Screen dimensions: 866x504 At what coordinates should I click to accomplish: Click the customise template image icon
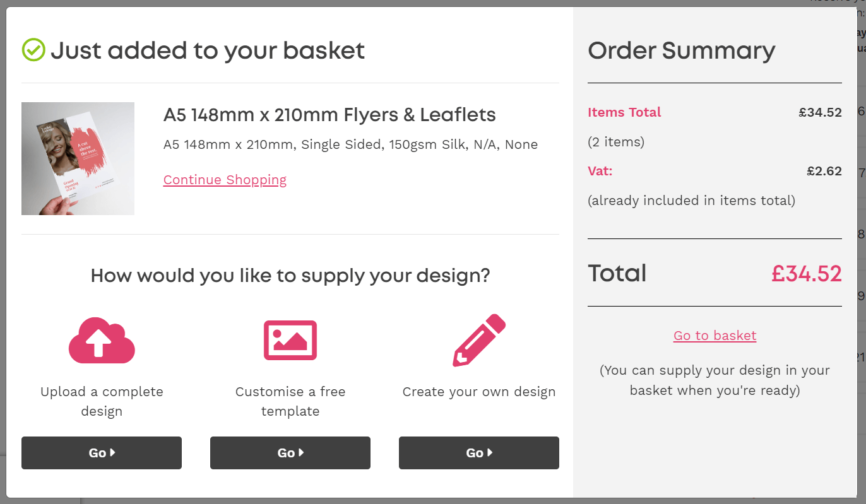(x=290, y=340)
